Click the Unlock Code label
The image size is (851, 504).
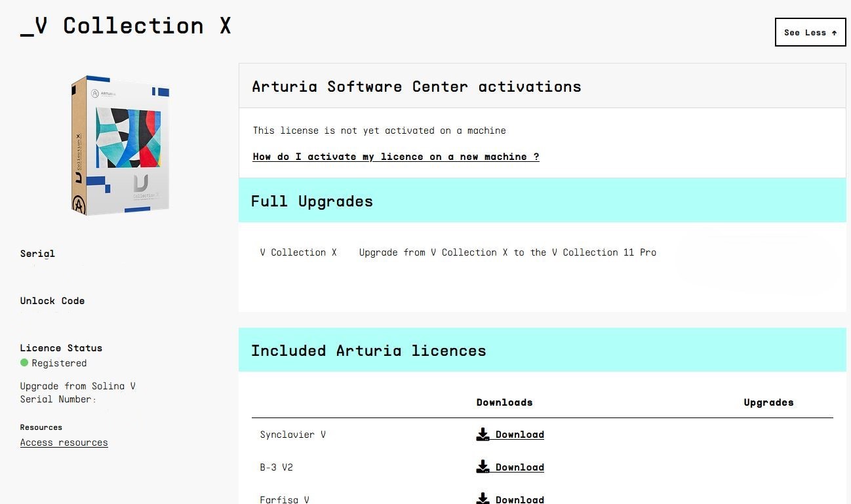[x=52, y=301]
